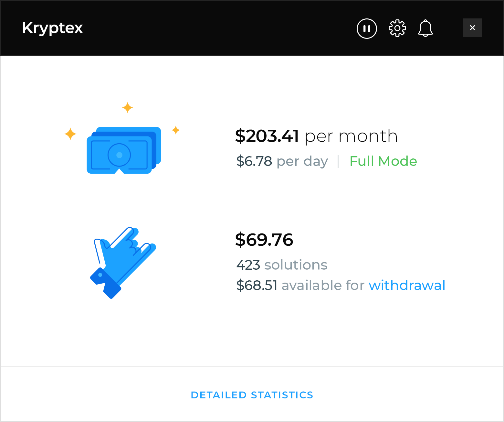This screenshot has width=504, height=422.
Task: Switch mining mode via the green label
Action: (383, 161)
